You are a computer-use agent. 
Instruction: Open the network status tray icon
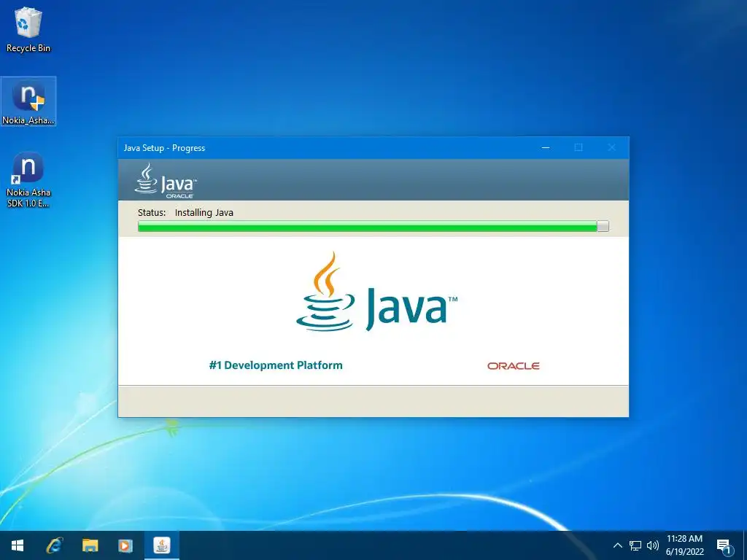click(635, 545)
